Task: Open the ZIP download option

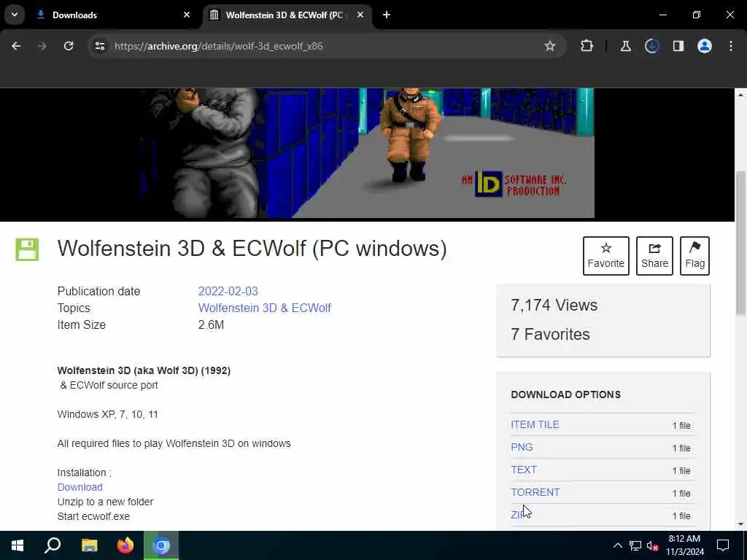Action: point(519,515)
